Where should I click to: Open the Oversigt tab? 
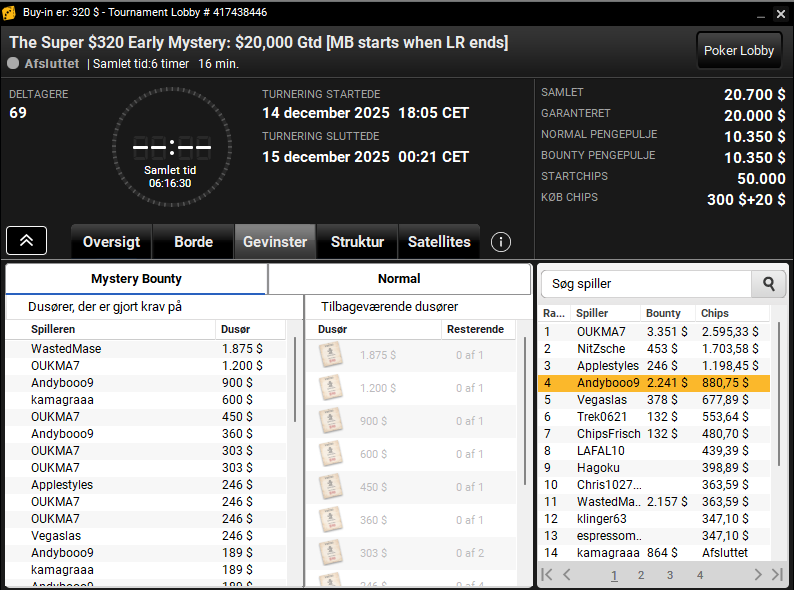(111, 242)
